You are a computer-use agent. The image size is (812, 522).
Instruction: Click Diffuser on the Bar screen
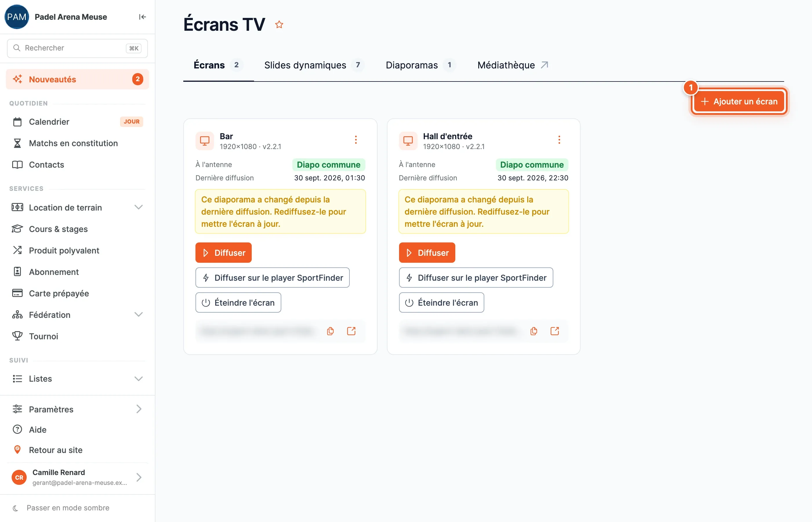[223, 253]
